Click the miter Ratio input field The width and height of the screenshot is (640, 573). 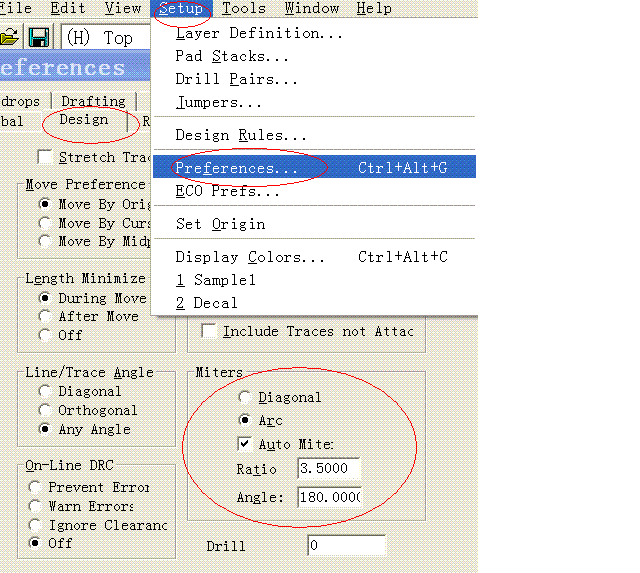pyautogui.click(x=329, y=468)
